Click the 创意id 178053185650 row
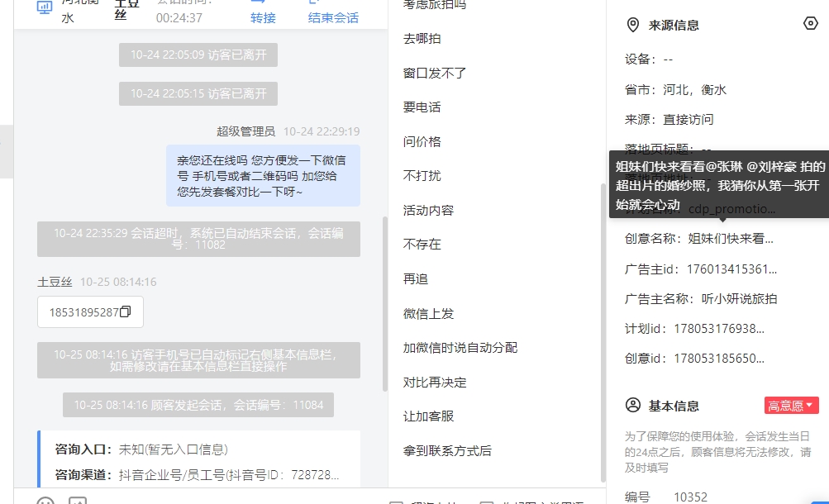Screen dimensions: 829x504 [694, 359]
